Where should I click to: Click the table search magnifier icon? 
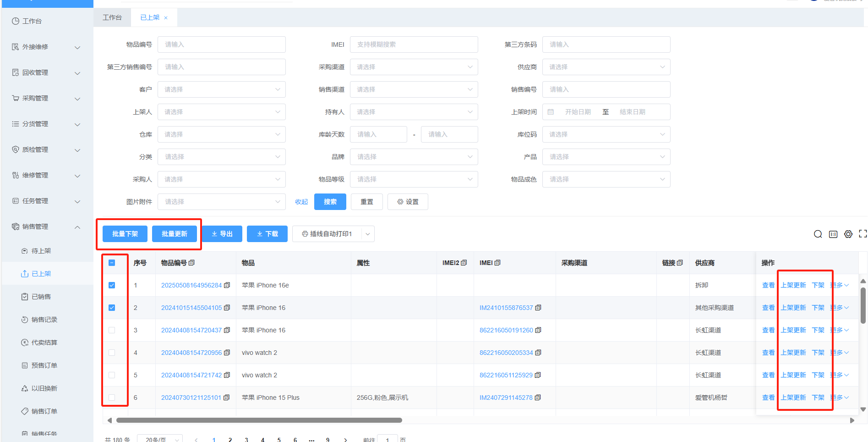point(818,234)
